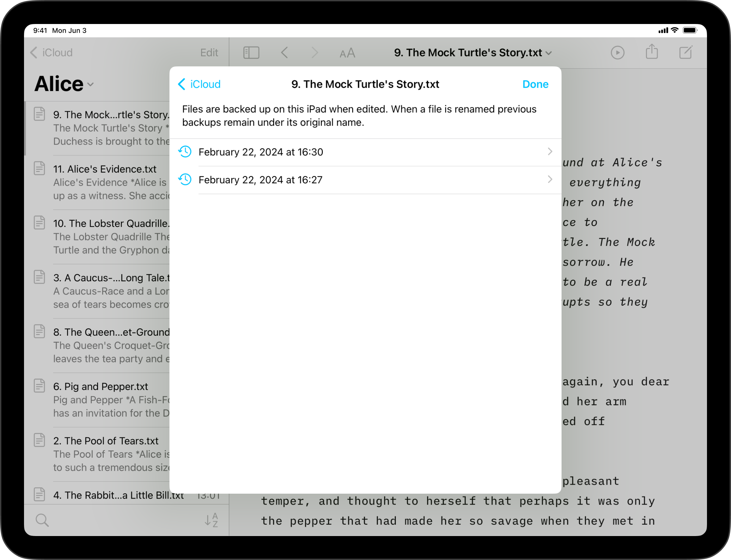Tap the A-Z sort order icon
The image size is (731, 560).
point(211,520)
